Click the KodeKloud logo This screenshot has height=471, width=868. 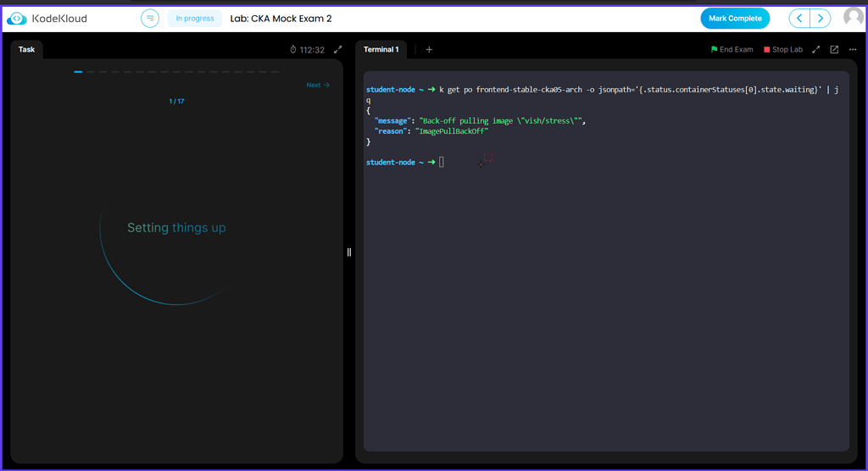[x=47, y=18]
